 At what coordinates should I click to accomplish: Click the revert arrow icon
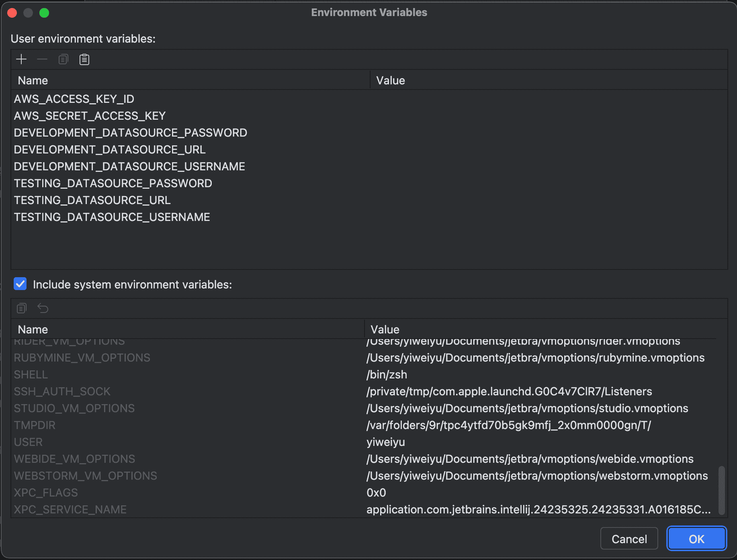tap(43, 308)
